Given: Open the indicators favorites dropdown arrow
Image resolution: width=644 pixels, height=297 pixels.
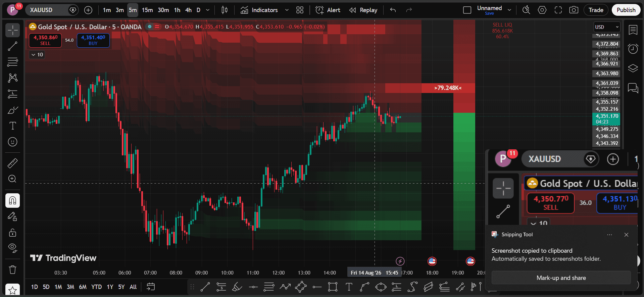Looking at the screenshot, I should tap(287, 10).
